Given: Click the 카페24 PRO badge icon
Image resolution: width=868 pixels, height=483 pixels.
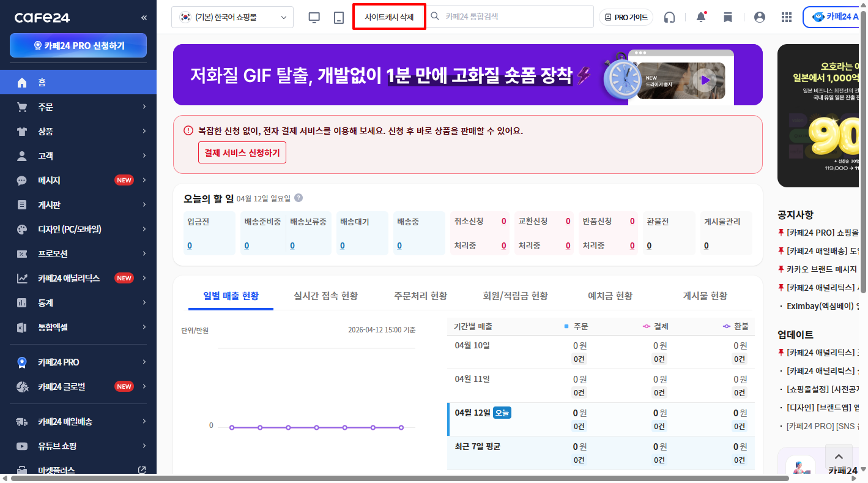Looking at the screenshot, I should pos(22,362).
